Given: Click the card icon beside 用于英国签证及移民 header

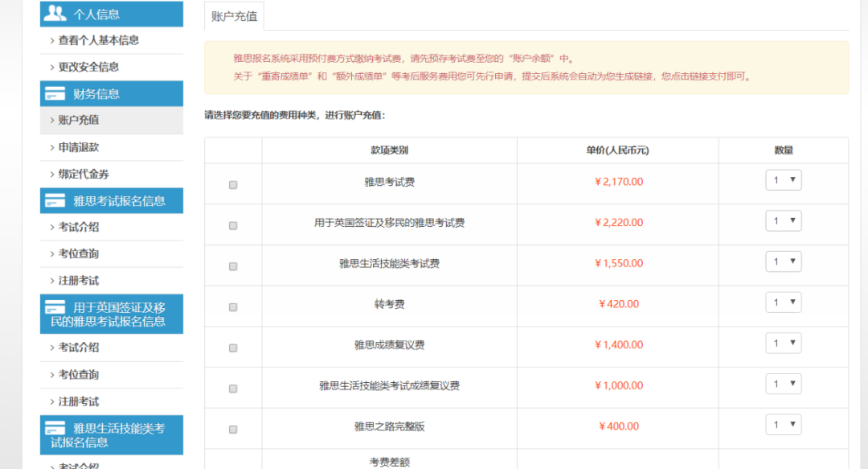Looking at the screenshot, I should pyautogui.click(x=55, y=307).
